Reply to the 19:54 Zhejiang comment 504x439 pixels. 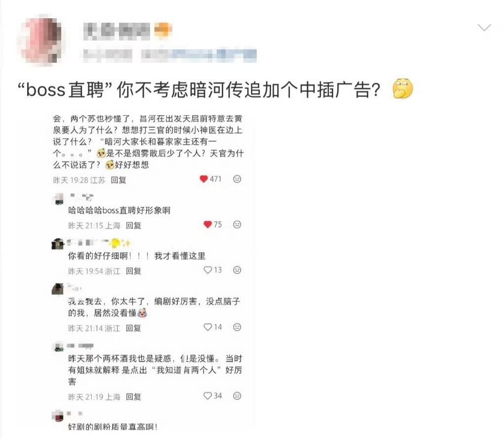[133, 271]
